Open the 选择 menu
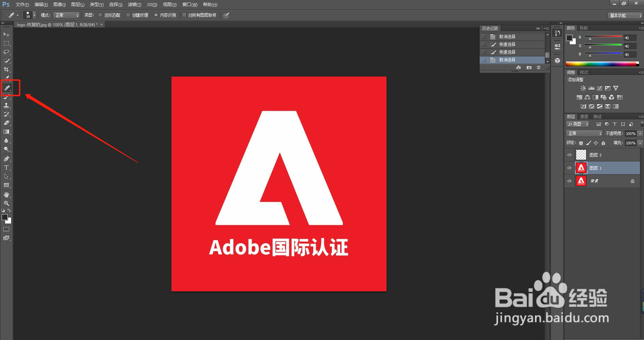The width and height of the screenshot is (644, 340). tap(116, 4)
